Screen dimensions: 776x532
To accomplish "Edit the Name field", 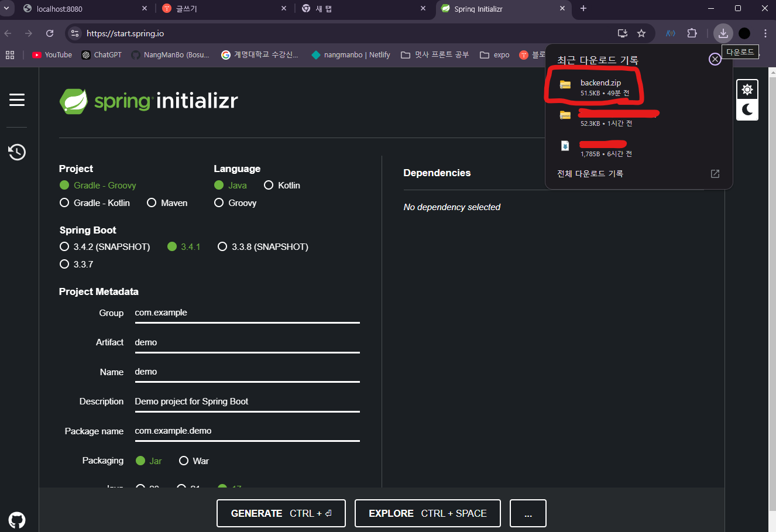I will pos(247,372).
